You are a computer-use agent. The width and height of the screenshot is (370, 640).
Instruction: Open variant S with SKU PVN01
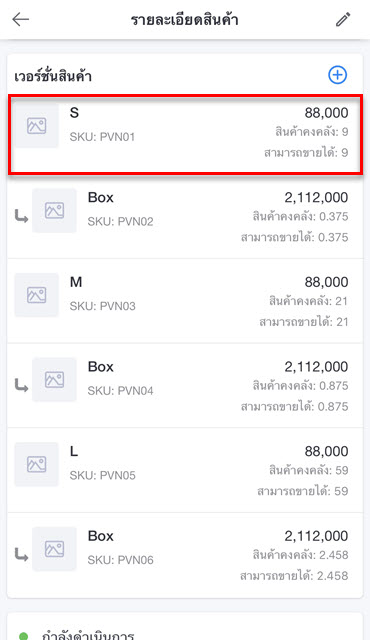[185, 135]
